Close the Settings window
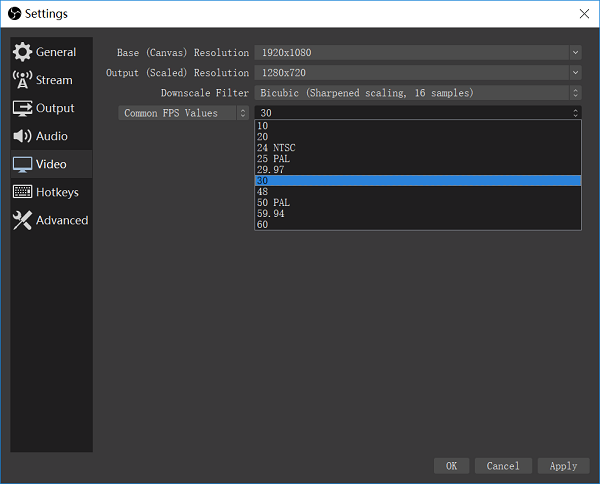This screenshot has height=484, width=600. (x=584, y=14)
